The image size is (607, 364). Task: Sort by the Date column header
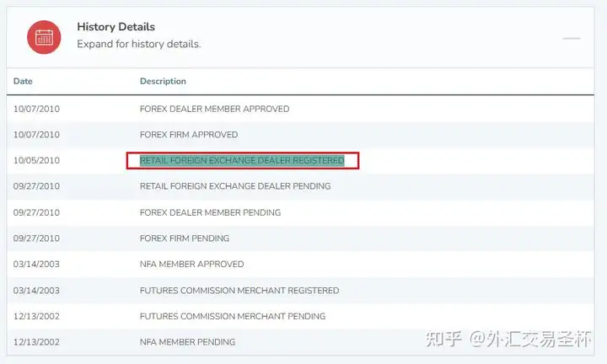coord(23,81)
